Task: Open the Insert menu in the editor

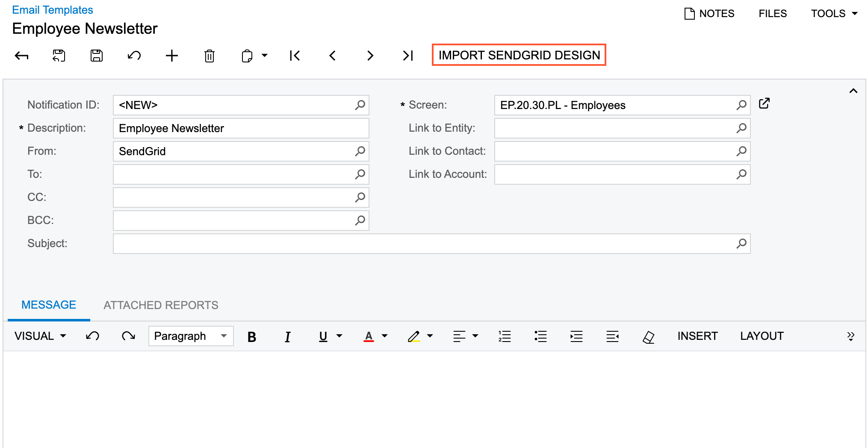Action: click(x=697, y=336)
